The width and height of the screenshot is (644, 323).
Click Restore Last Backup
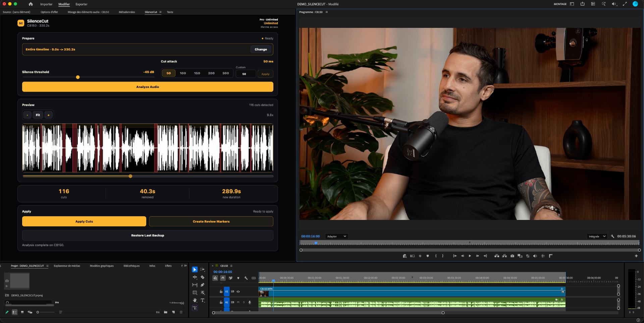(x=148, y=235)
